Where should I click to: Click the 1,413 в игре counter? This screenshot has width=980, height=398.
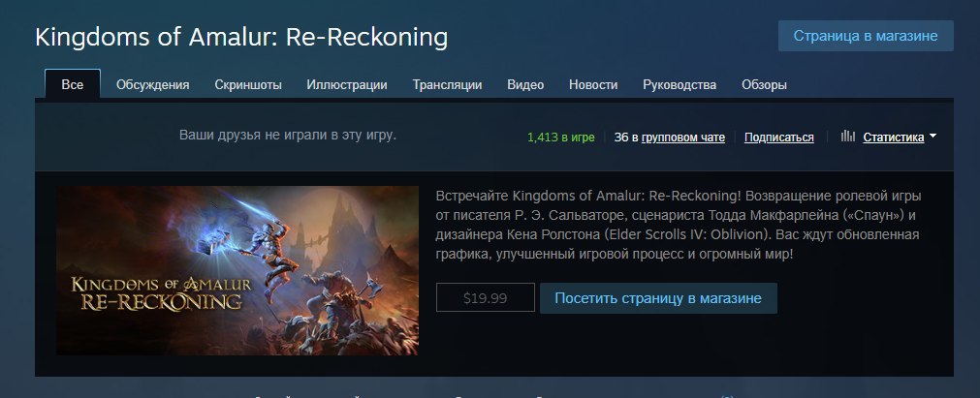[560, 138]
